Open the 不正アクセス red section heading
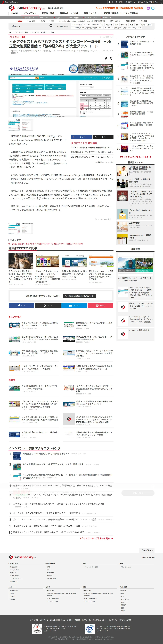Screen dimensions: 163x644 coord(15,317)
